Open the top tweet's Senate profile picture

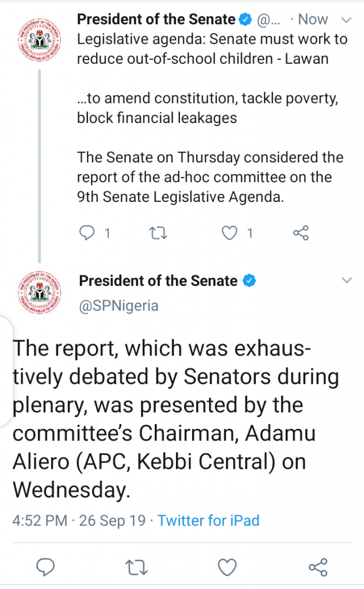(39, 43)
